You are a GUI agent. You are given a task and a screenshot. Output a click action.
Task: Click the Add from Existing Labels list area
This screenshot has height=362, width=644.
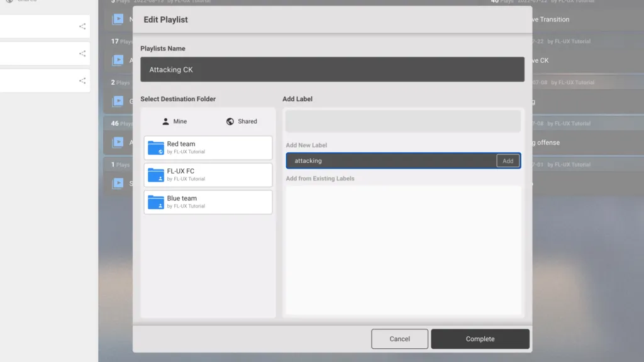(403, 250)
